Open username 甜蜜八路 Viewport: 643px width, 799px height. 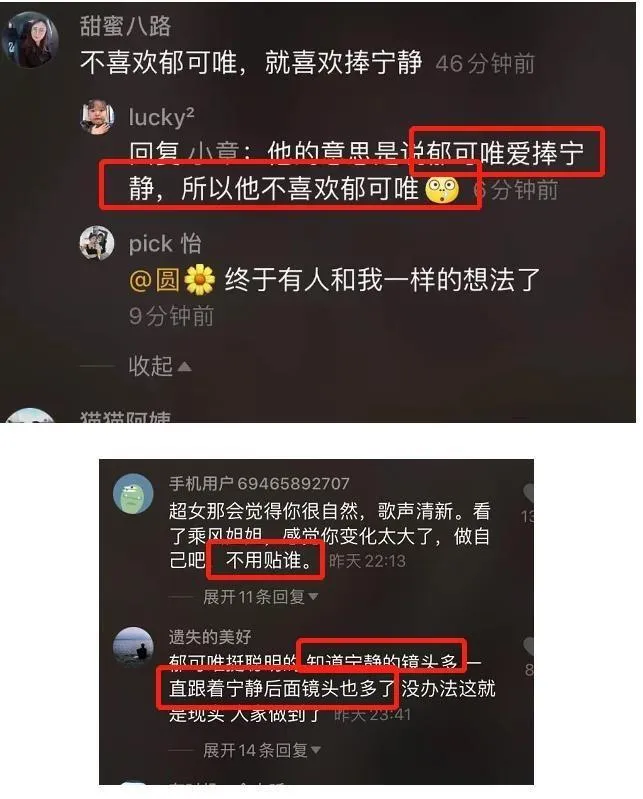coord(125,25)
